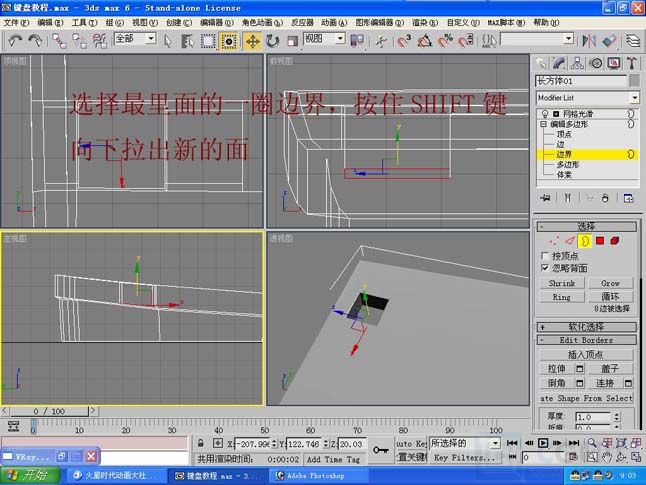Viewport: 646px width, 485px height.
Task: Toggle the Angle Snap icon
Action: (x=425, y=41)
